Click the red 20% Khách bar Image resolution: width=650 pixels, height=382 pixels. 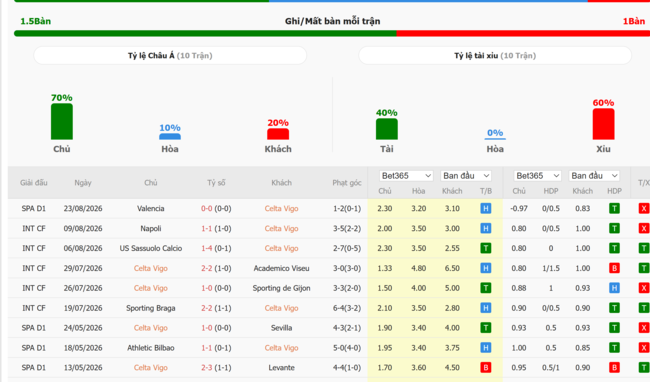278,134
